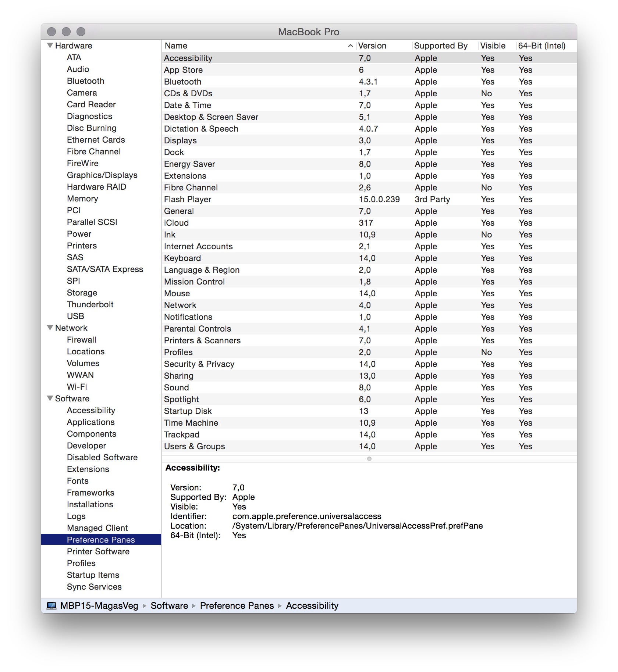Select the Parental Controls row
This screenshot has width=618, height=672.
pos(369,329)
